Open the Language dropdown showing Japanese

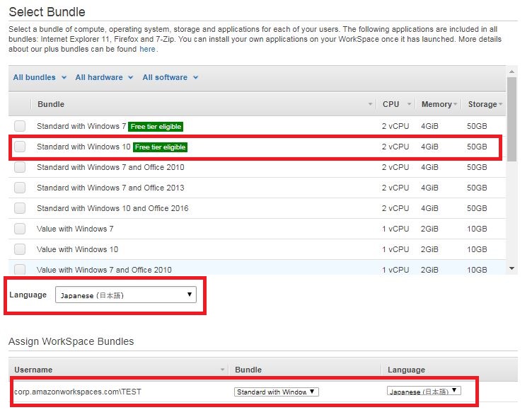(126, 295)
